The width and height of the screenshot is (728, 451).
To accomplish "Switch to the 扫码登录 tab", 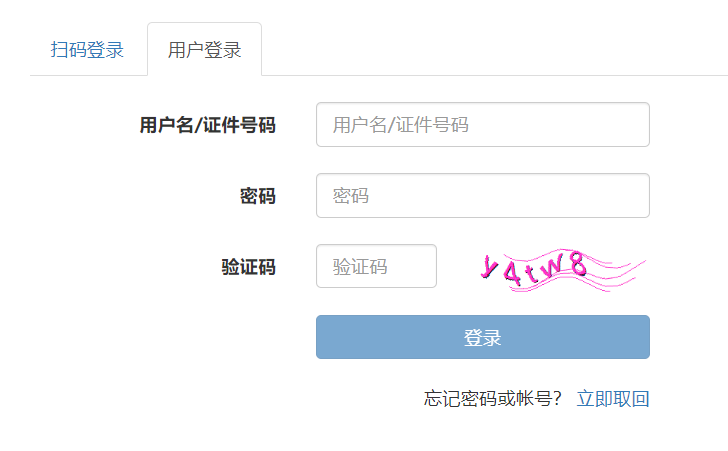I will pos(87,50).
